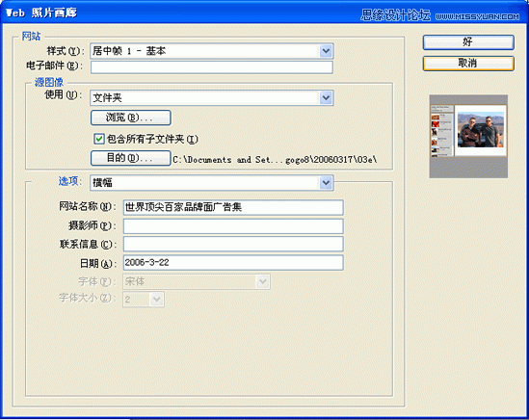Open the disabled 字体 font dropdown

(x=197, y=281)
